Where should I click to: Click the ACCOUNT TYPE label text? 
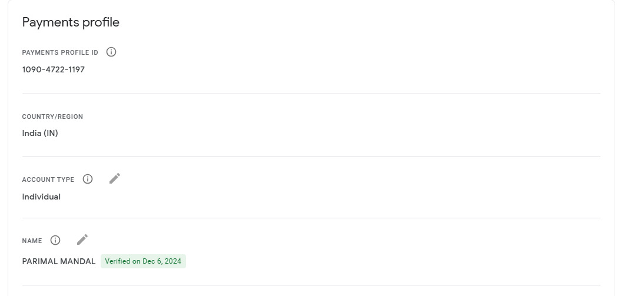[48, 179]
